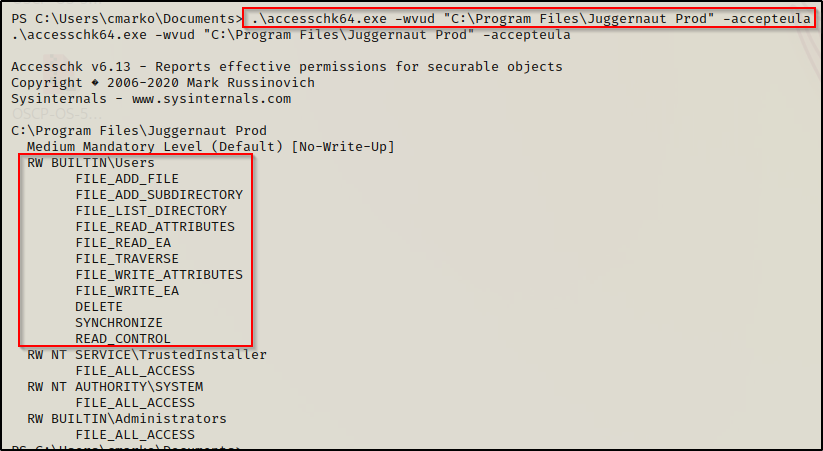Click the DELETE permission line

click(99, 306)
